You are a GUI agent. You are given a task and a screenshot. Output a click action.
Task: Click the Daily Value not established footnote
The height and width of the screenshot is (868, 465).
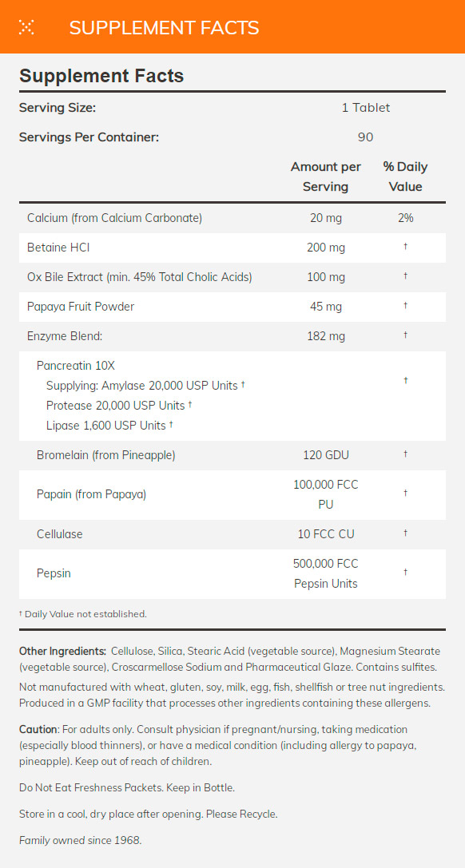click(x=83, y=614)
